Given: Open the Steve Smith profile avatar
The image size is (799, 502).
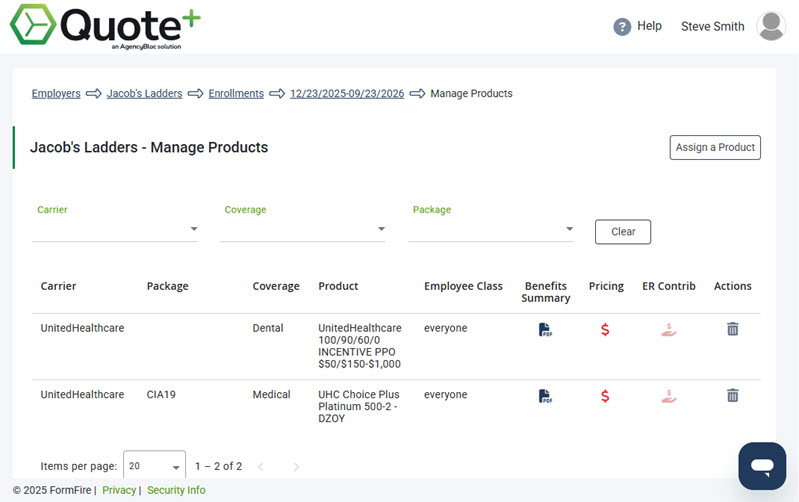Looking at the screenshot, I should pos(771,26).
